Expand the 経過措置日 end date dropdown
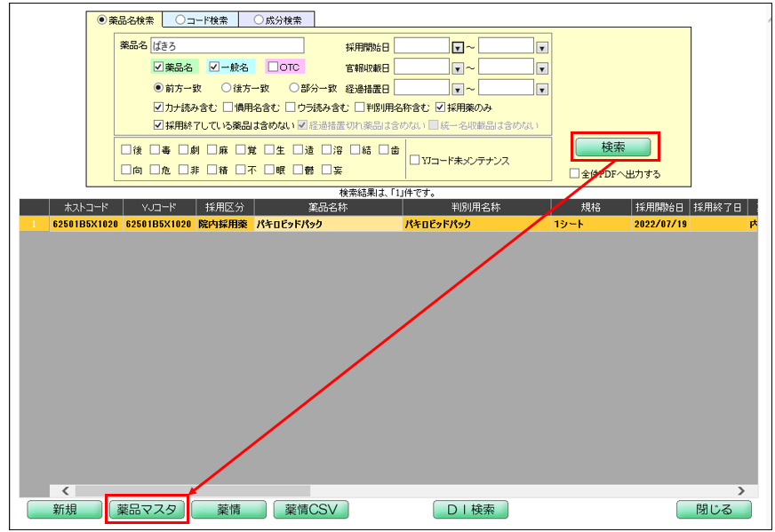 click(x=542, y=88)
